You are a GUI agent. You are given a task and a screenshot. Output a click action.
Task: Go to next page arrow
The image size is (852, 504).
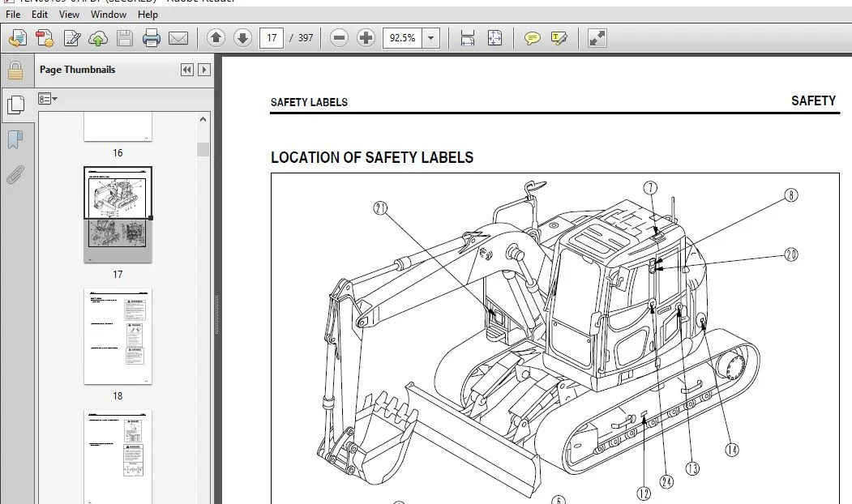pos(242,38)
